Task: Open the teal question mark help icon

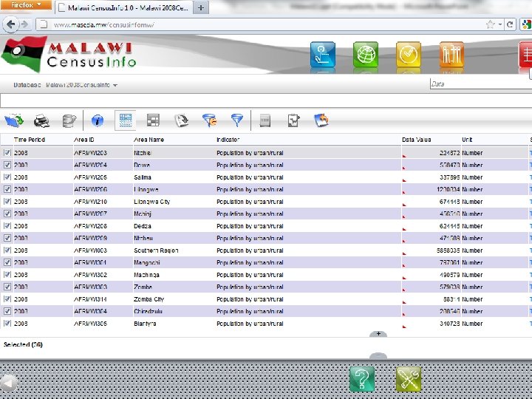Action: [362, 379]
